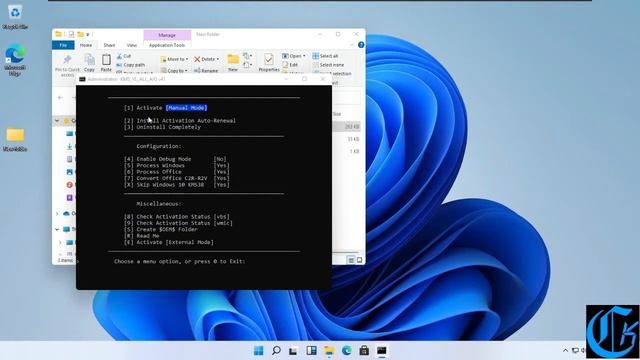Click the Process Office line
Image resolution: width=640 pixels, height=360 pixels.
point(177,172)
